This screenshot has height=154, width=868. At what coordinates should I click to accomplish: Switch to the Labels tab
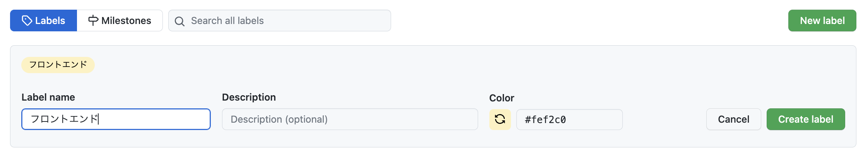tap(44, 21)
